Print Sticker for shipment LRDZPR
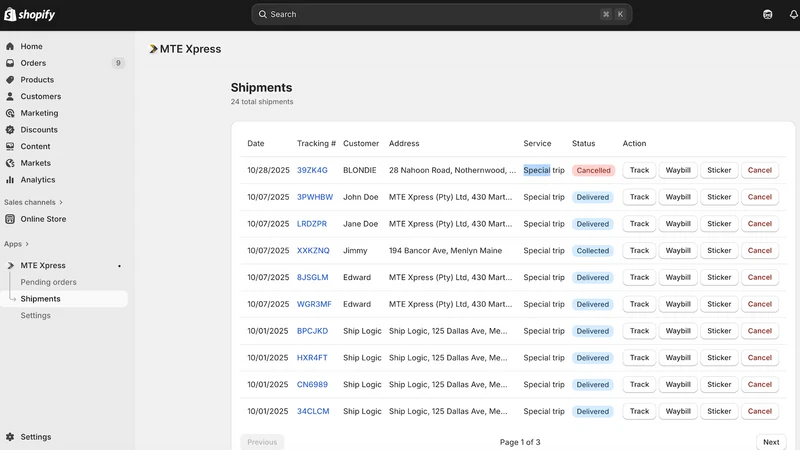Image resolution: width=800 pixels, height=450 pixels. point(719,224)
